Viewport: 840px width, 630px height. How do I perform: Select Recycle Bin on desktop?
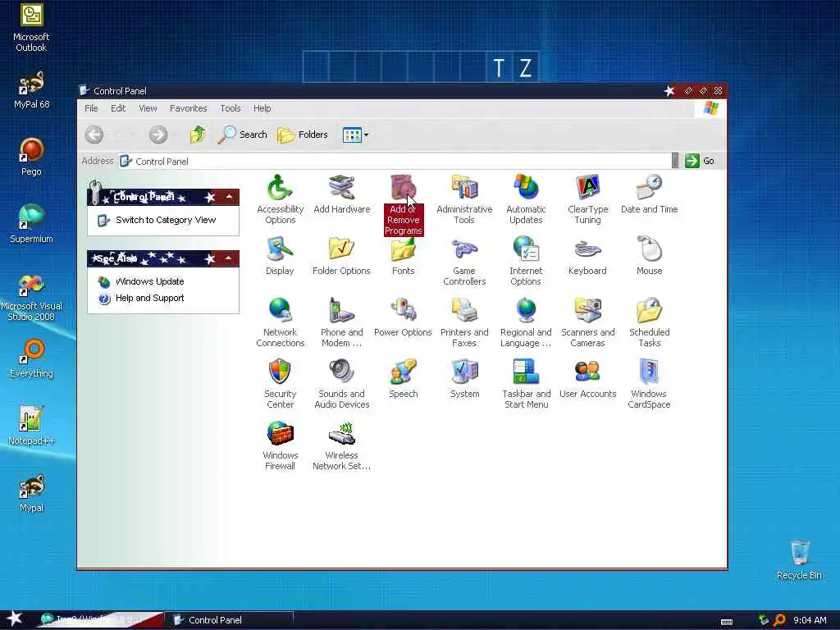click(x=799, y=559)
